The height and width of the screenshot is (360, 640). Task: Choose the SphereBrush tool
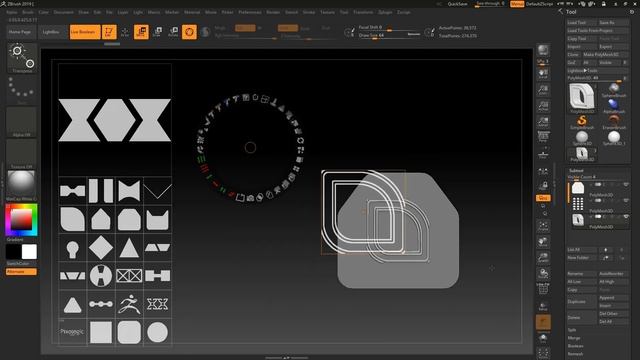coord(614,89)
